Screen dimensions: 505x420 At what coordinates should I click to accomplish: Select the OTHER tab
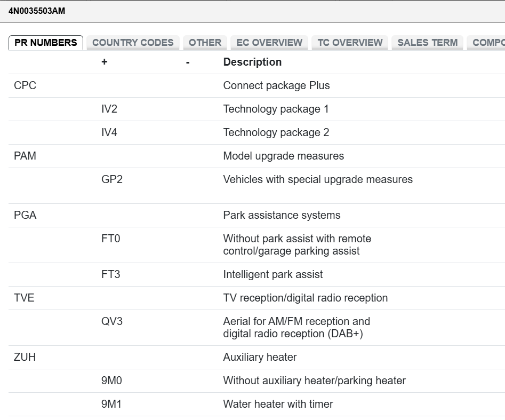[205, 43]
